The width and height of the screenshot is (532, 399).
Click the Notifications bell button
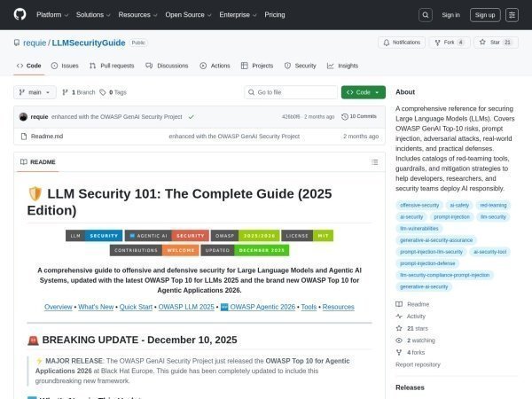402,43
